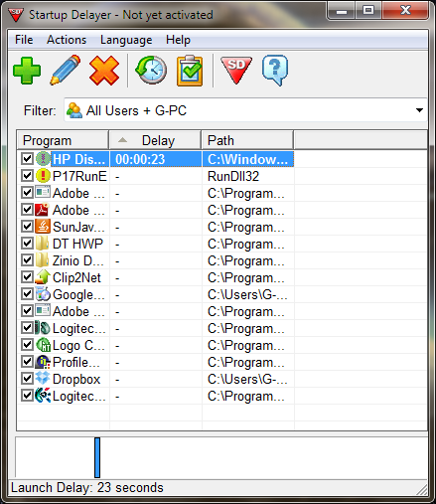Click Google's C:\Users\G-... path cell
Image resolution: width=436 pixels, height=504 pixels.
pos(247,294)
